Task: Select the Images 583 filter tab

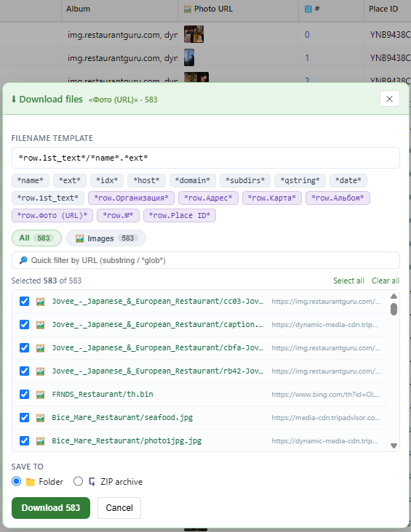Action: (x=106, y=238)
